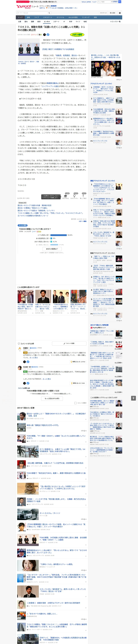Toggle コメント非表示 checkbox
Screen dimensions: 138x644
coord(75,403)
